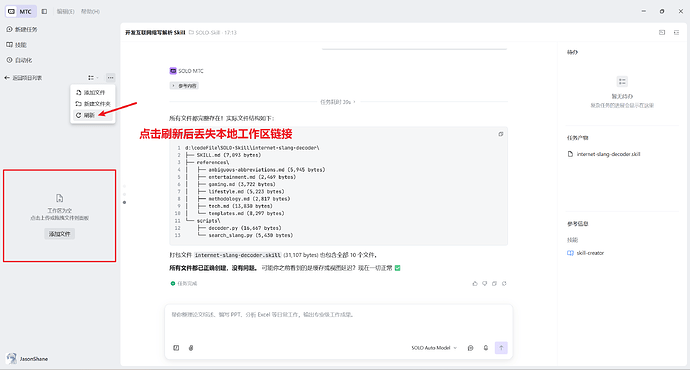This screenshot has height=370, width=690.
Task: Choose 添加文件 in the popup menu
Action: pos(92,92)
